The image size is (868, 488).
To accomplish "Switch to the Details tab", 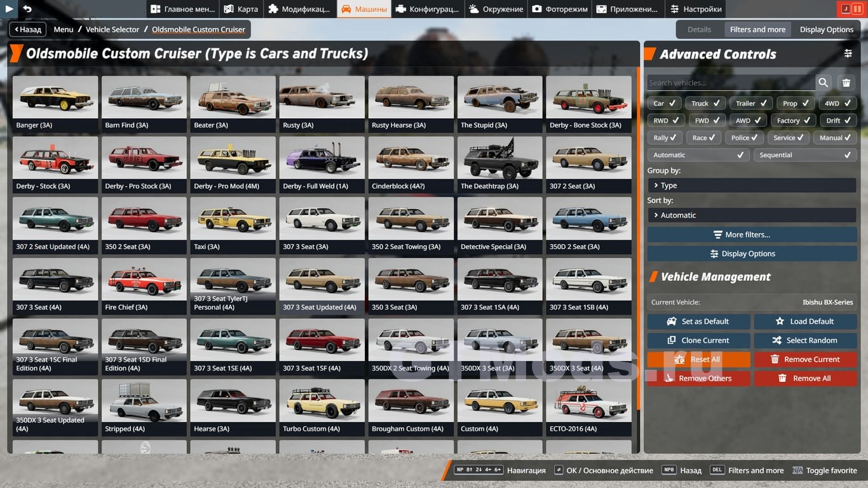I will tap(699, 29).
